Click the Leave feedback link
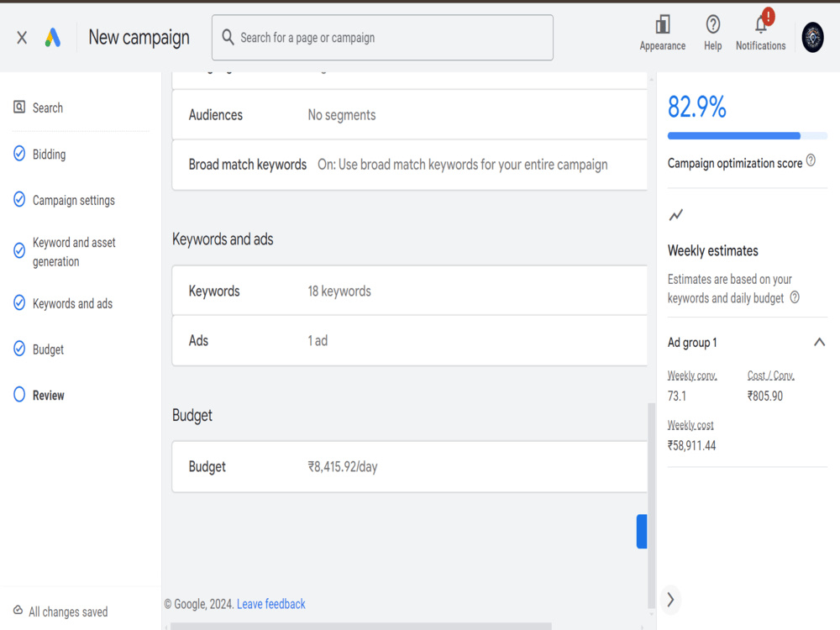Image resolution: width=840 pixels, height=630 pixels. click(271, 604)
